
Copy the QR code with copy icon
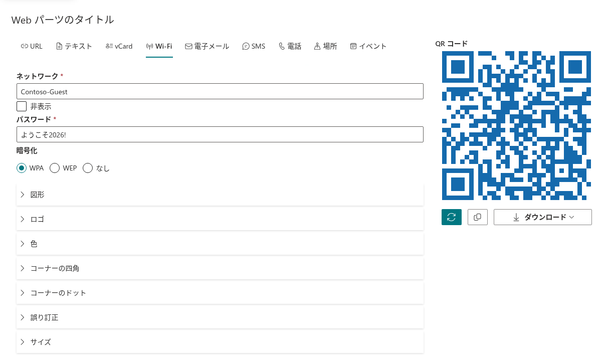(x=478, y=217)
